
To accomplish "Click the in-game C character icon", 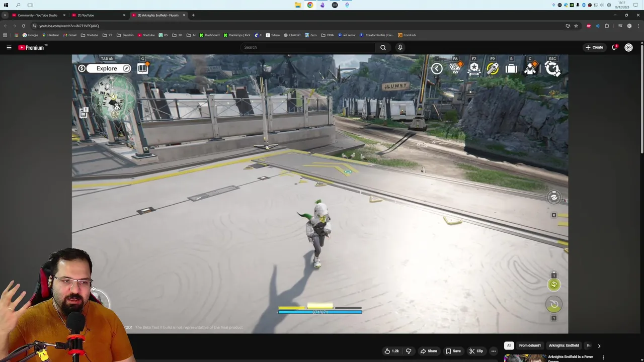I will tap(531, 68).
